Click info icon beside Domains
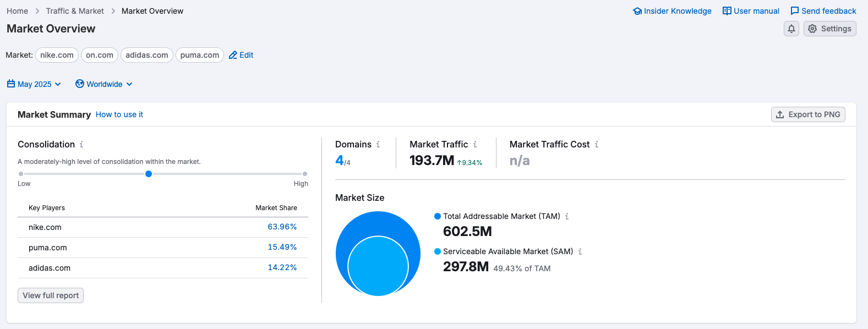This screenshot has height=329, width=868. click(378, 144)
